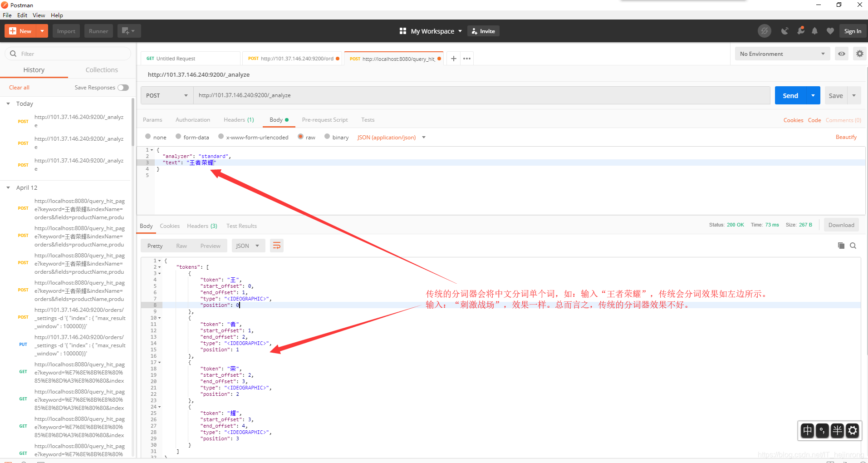
Task: Select x-www-form-urlencoded body type
Action: click(x=221, y=136)
